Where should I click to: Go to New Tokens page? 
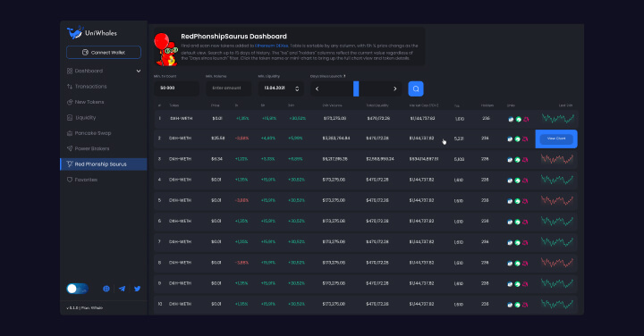(89, 102)
